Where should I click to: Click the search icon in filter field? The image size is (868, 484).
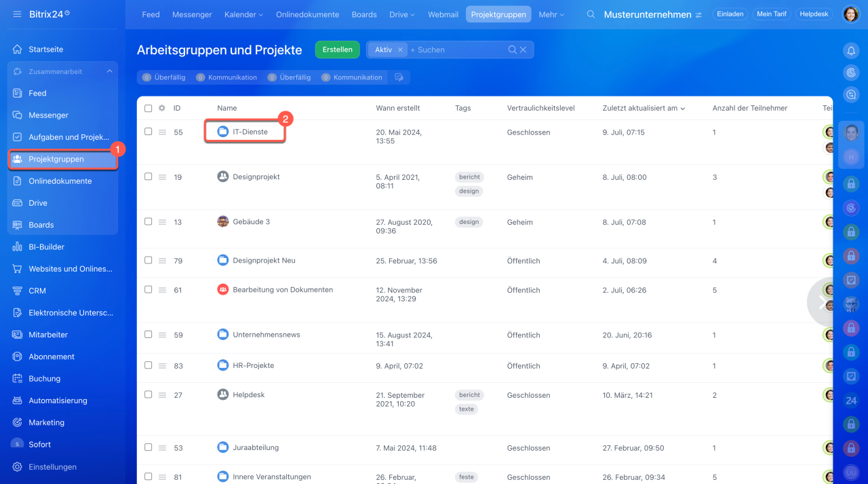pos(513,50)
